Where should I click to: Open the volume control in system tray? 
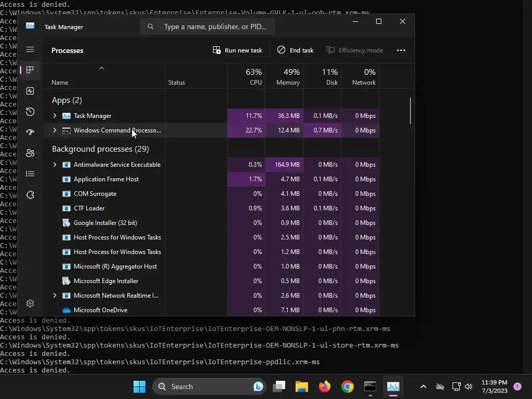click(x=469, y=387)
